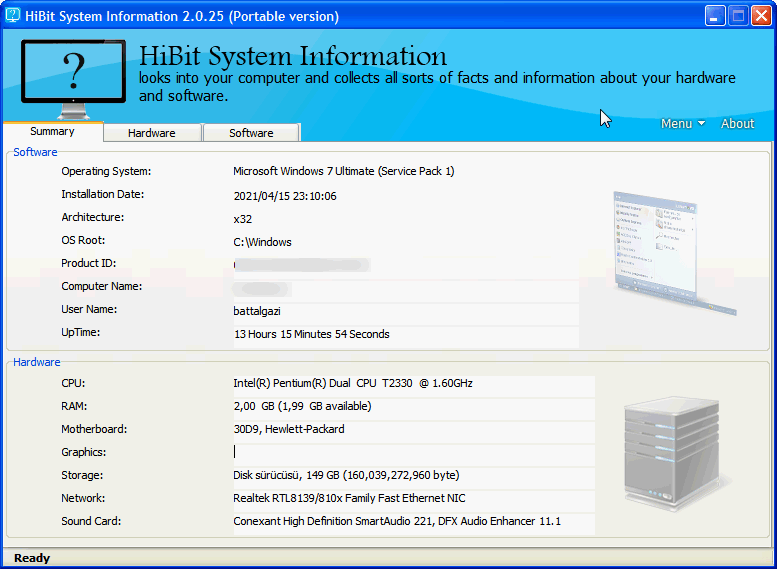Click the Windows desktop illustration in Software section
The width and height of the screenshot is (777, 569).
click(x=674, y=253)
